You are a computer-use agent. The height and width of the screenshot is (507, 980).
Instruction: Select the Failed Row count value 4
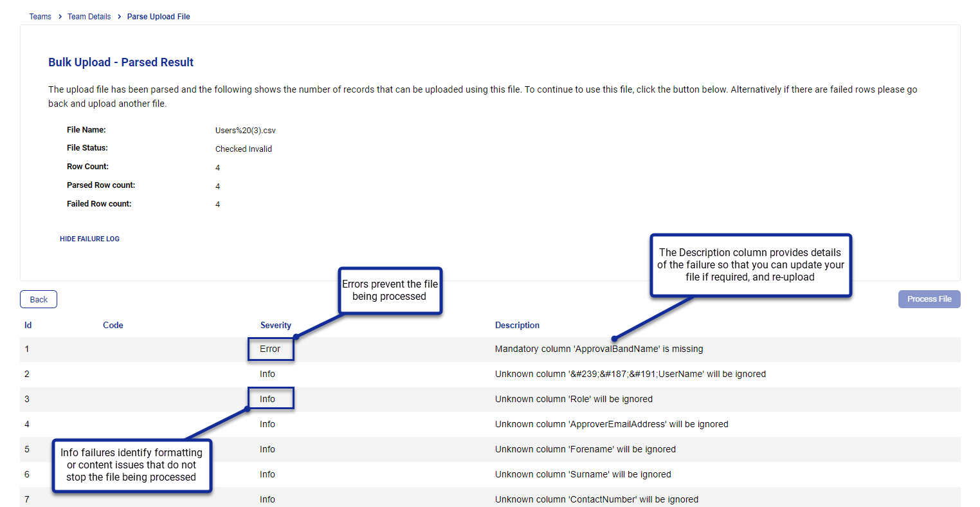(x=217, y=204)
